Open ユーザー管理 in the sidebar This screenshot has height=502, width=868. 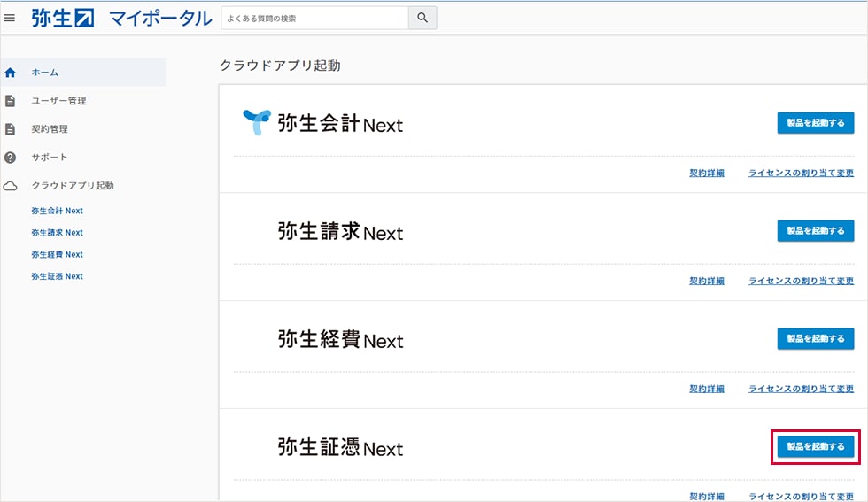[x=58, y=101]
